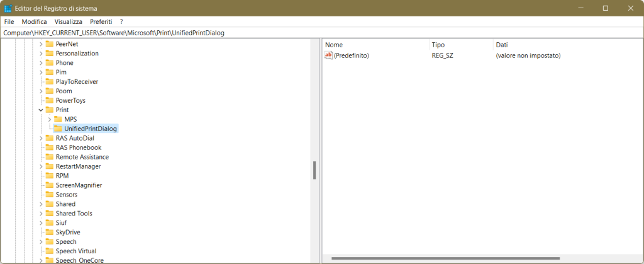This screenshot has height=264, width=644.
Task: Click the MPS folder icon
Action: point(58,119)
